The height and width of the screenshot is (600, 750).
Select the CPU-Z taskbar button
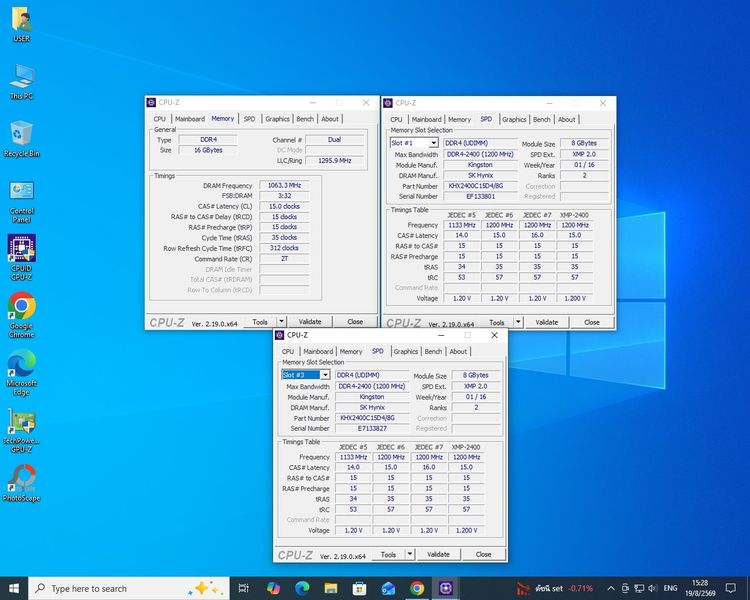pyautogui.click(x=445, y=588)
